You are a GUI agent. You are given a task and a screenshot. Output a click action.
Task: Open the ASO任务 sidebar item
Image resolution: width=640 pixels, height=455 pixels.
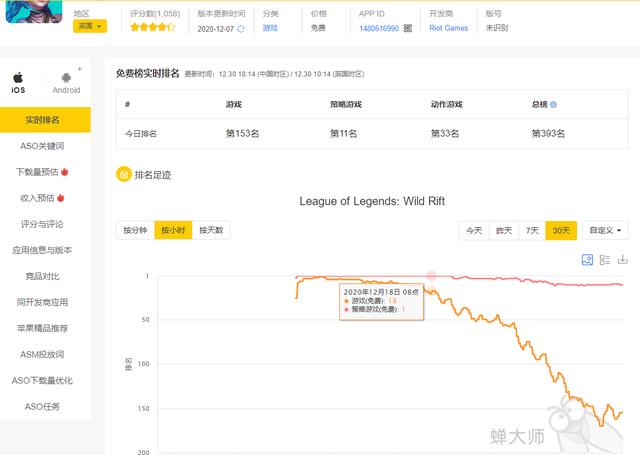42,406
